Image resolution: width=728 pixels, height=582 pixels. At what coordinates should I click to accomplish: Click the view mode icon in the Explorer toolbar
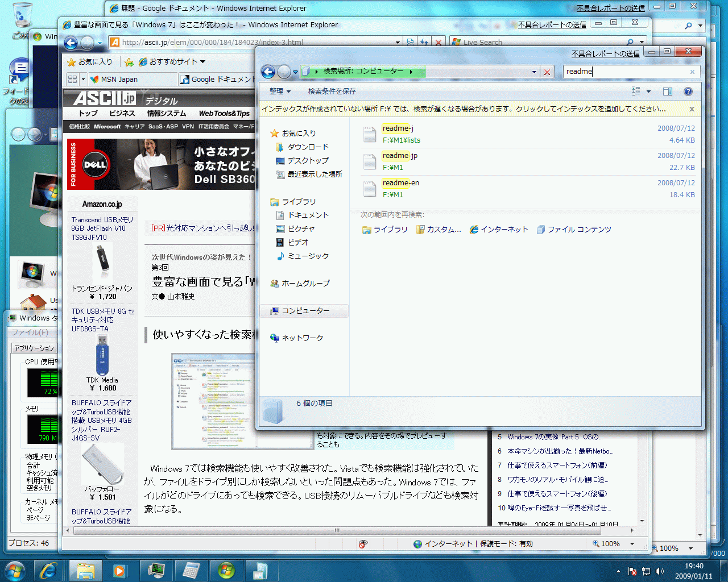tap(636, 92)
